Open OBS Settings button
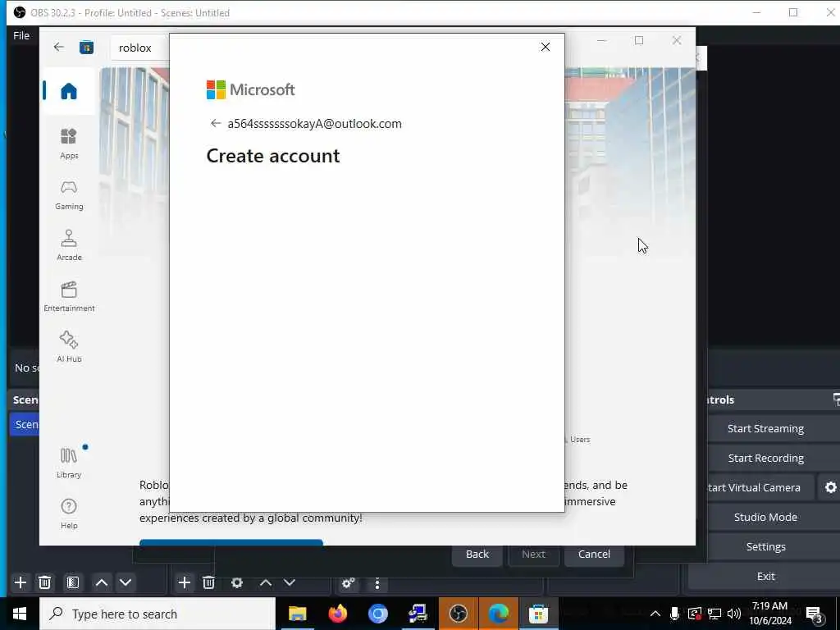The image size is (840, 630). click(x=765, y=546)
